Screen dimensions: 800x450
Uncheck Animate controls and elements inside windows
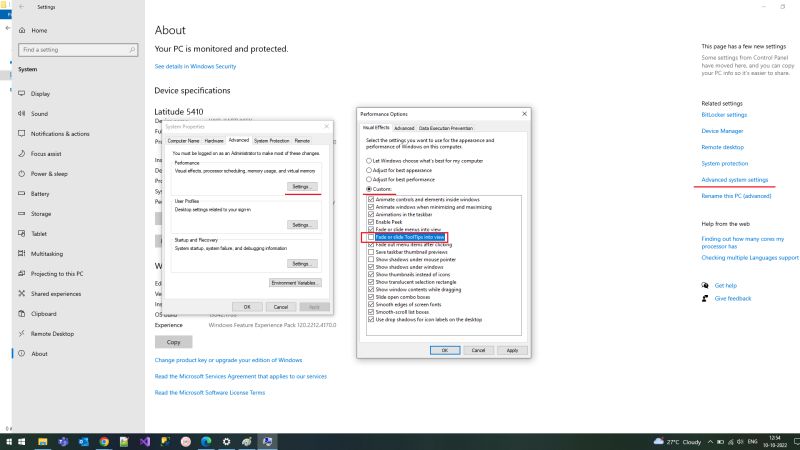[x=371, y=199]
